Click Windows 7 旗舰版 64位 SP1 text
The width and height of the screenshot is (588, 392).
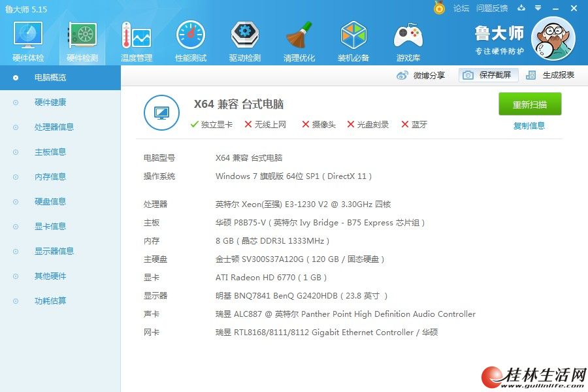point(293,176)
